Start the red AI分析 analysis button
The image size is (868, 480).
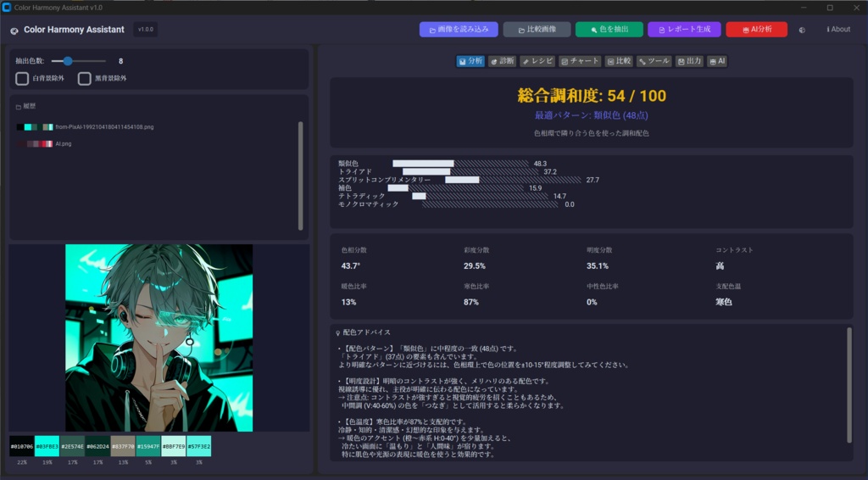756,30
